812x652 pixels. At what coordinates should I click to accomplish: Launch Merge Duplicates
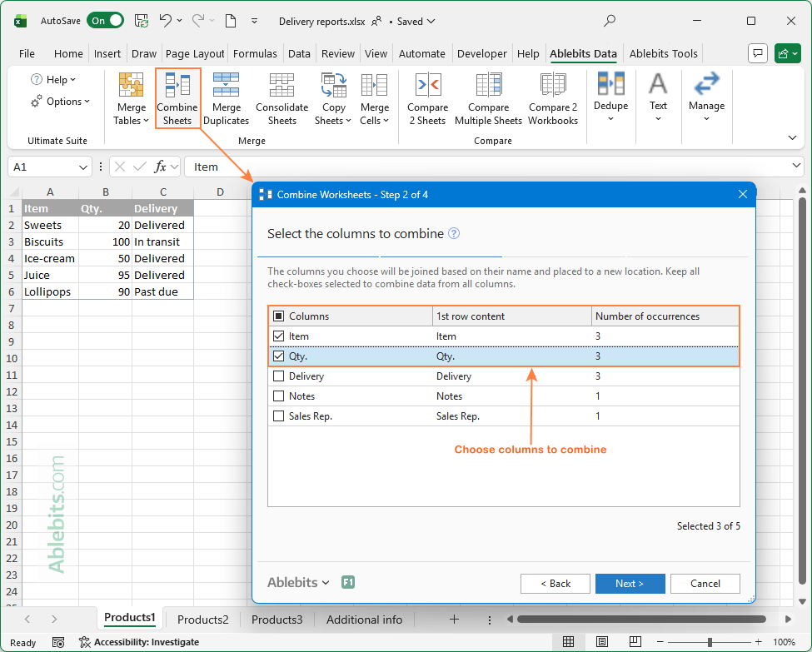tap(227, 98)
